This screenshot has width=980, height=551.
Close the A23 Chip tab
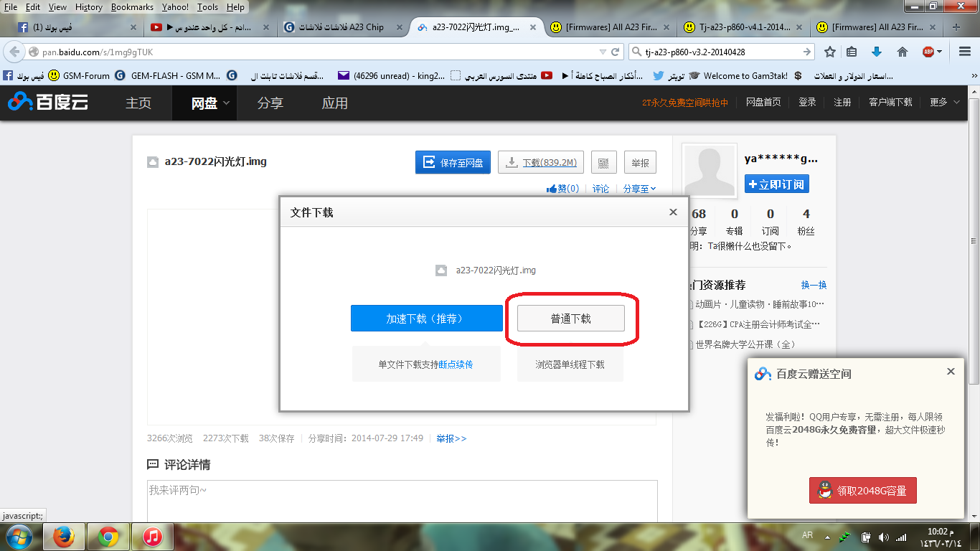click(x=401, y=27)
